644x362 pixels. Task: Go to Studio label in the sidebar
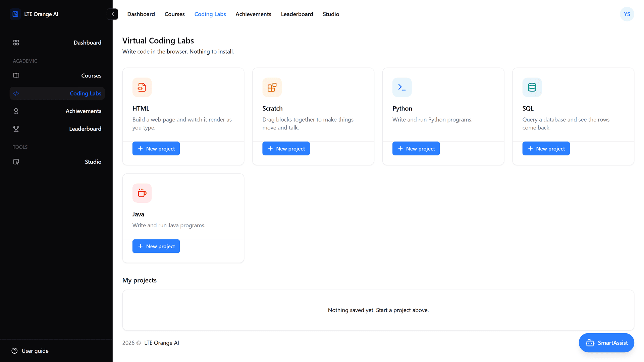93,162
